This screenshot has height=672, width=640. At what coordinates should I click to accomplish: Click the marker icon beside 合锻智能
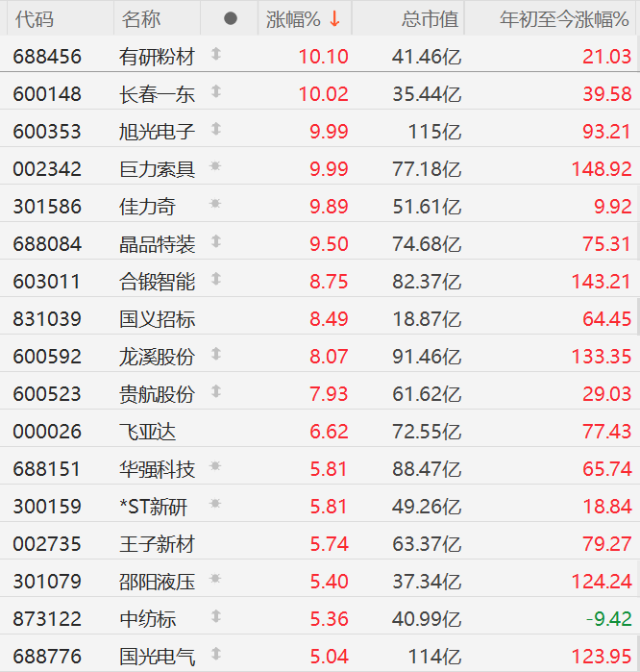(216, 279)
